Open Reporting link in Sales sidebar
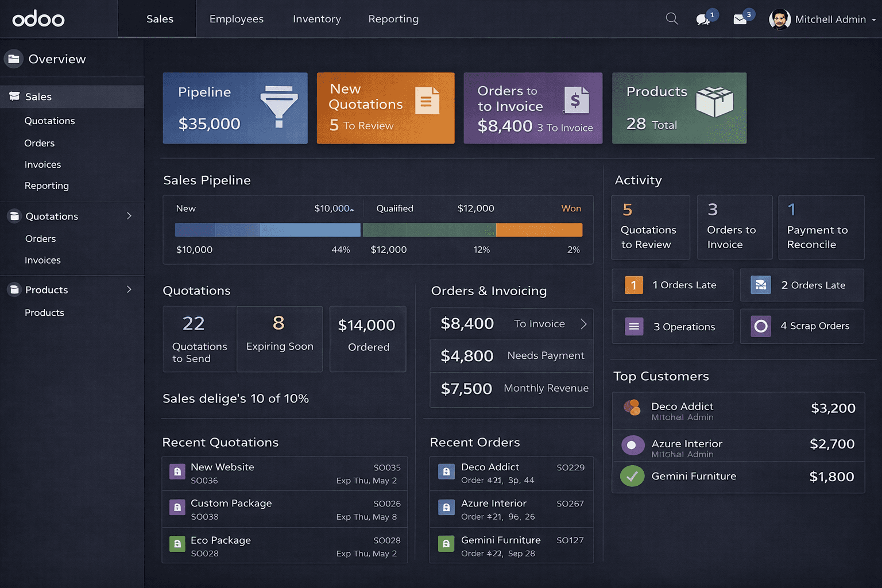The height and width of the screenshot is (588, 882). click(47, 185)
